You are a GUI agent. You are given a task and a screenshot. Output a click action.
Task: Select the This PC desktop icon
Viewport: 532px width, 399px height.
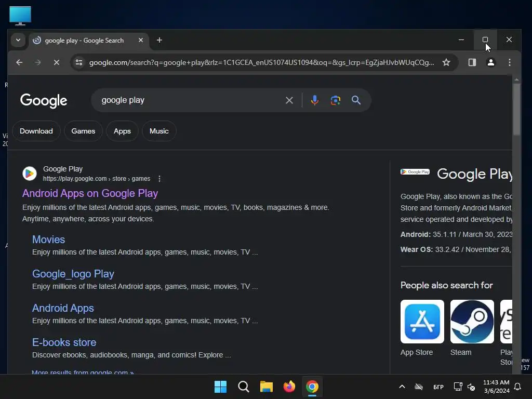20,16
